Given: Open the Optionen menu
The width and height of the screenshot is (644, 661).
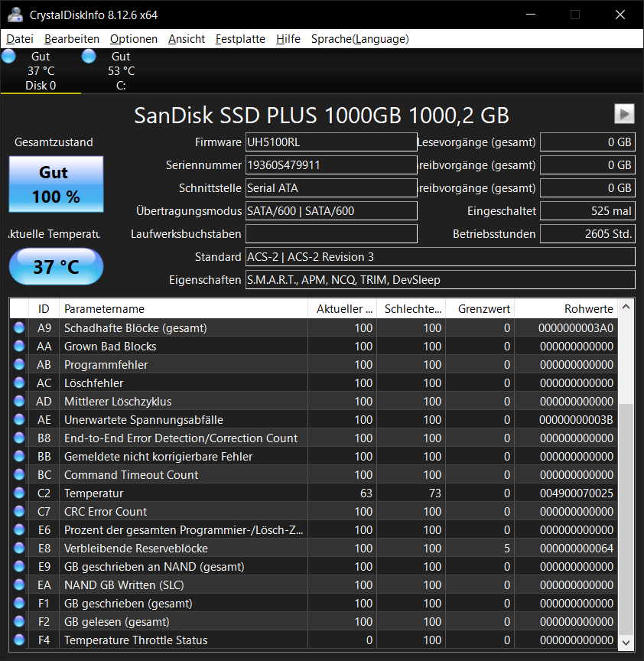Looking at the screenshot, I should click(134, 39).
